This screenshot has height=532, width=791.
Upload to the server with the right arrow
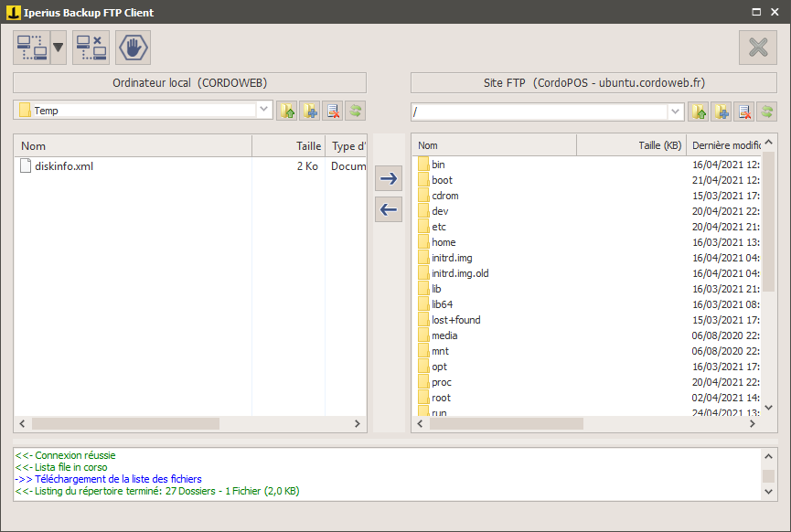pyautogui.click(x=389, y=178)
